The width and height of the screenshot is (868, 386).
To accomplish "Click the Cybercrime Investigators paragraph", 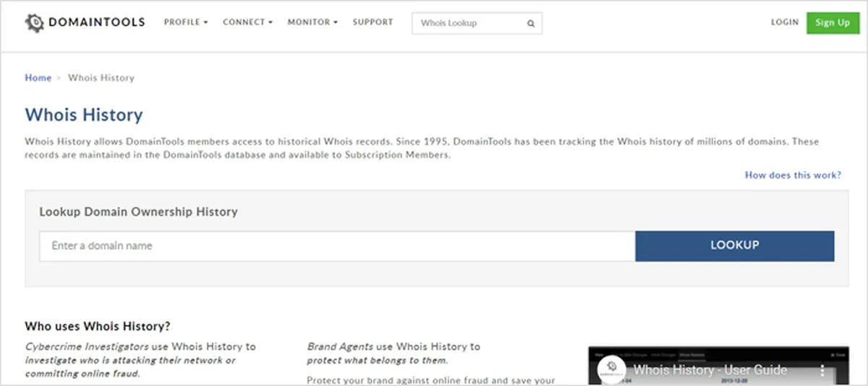I will click(x=140, y=361).
